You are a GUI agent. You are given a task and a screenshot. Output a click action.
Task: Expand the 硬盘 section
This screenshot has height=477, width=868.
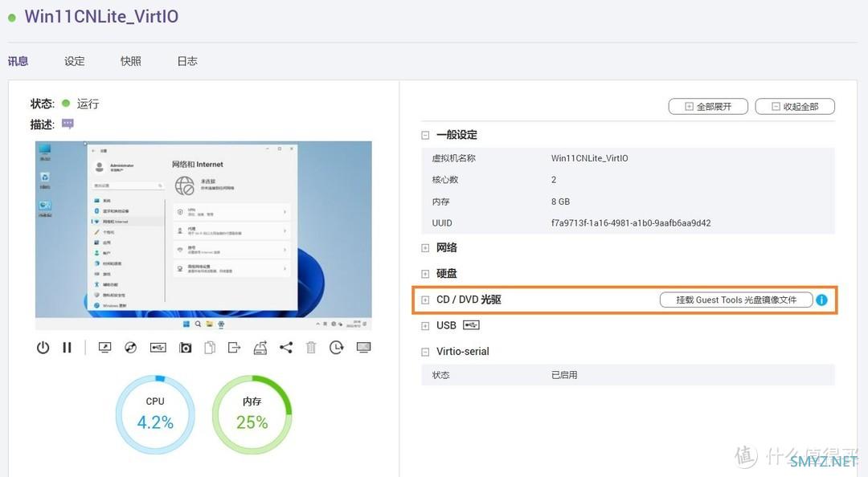pos(425,274)
